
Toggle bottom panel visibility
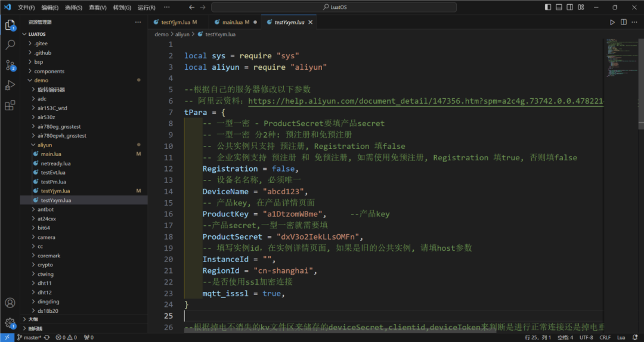tap(559, 7)
